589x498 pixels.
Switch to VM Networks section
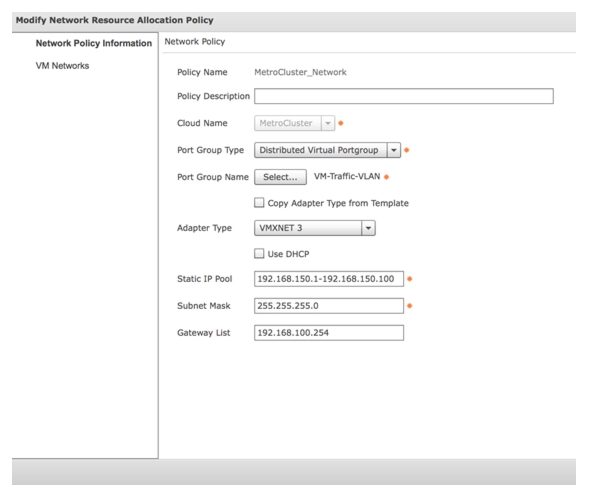[62, 66]
